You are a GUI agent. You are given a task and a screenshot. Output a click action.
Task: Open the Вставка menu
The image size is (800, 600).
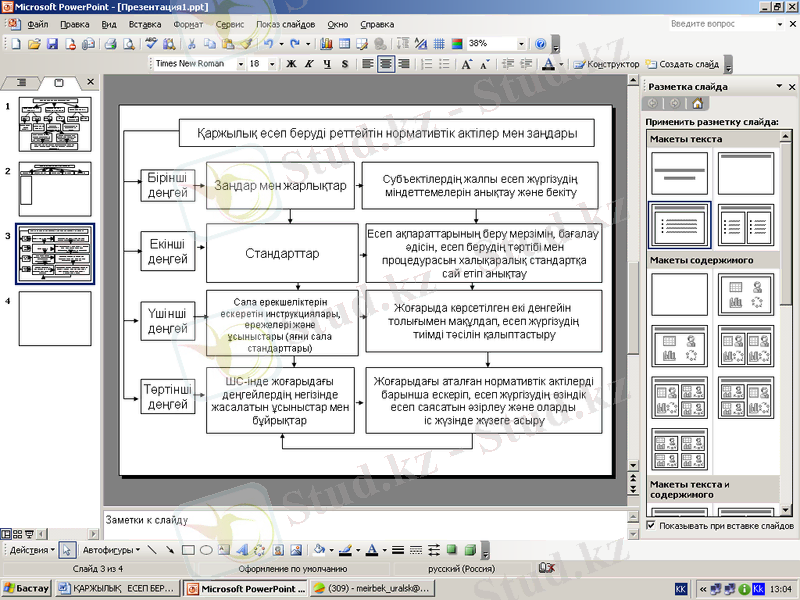click(x=145, y=23)
